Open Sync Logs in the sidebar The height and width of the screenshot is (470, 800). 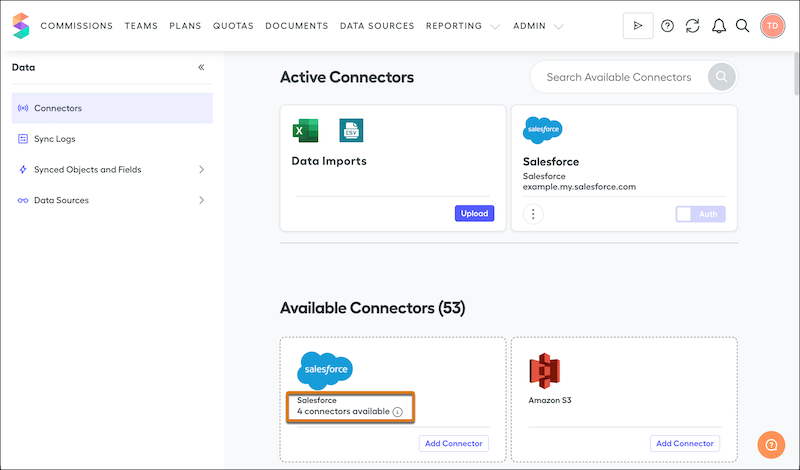(x=112, y=139)
